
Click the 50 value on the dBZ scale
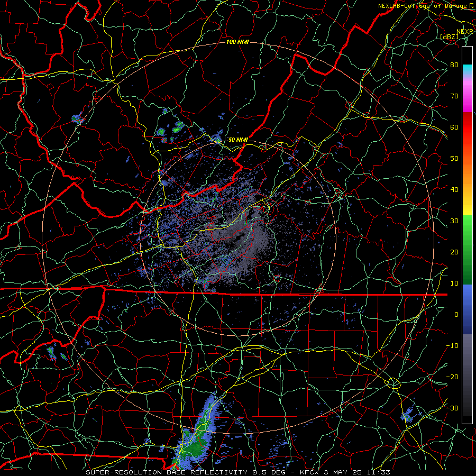pyautogui.click(x=454, y=159)
